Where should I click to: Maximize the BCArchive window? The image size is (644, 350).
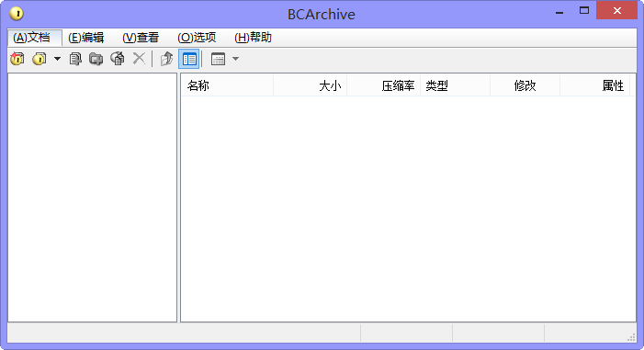[x=584, y=11]
